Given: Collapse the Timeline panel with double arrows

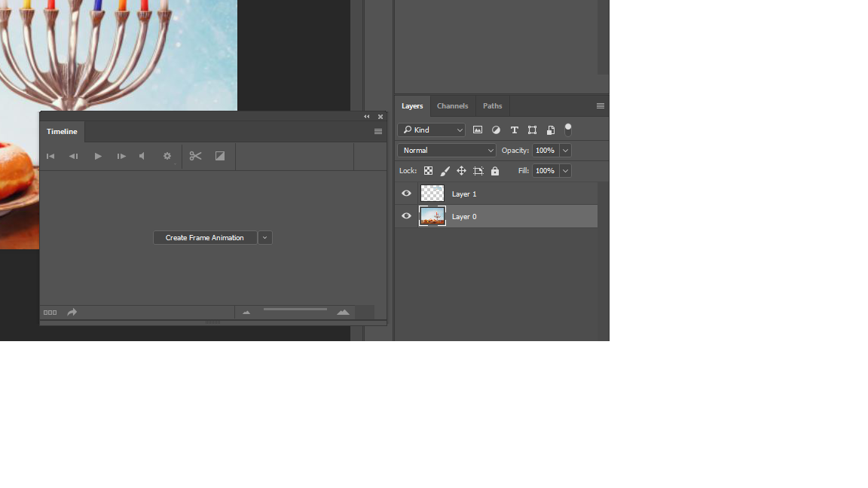Looking at the screenshot, I should 366,117.
